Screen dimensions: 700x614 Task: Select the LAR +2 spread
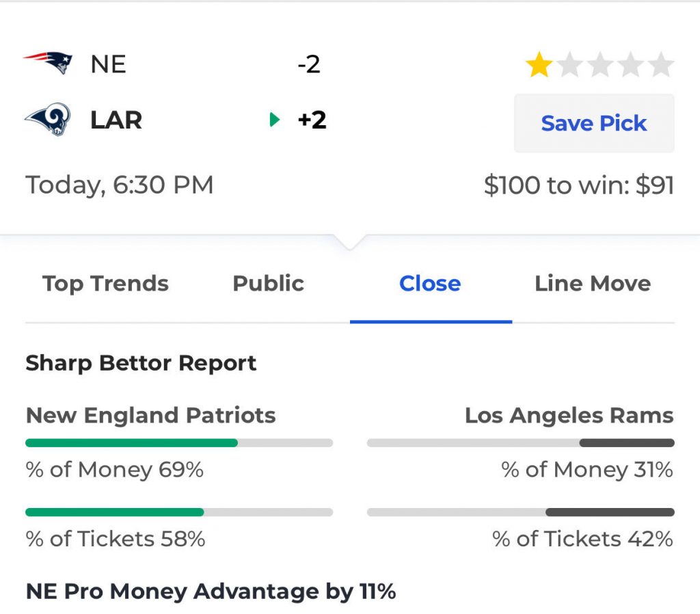pos(312,120)
